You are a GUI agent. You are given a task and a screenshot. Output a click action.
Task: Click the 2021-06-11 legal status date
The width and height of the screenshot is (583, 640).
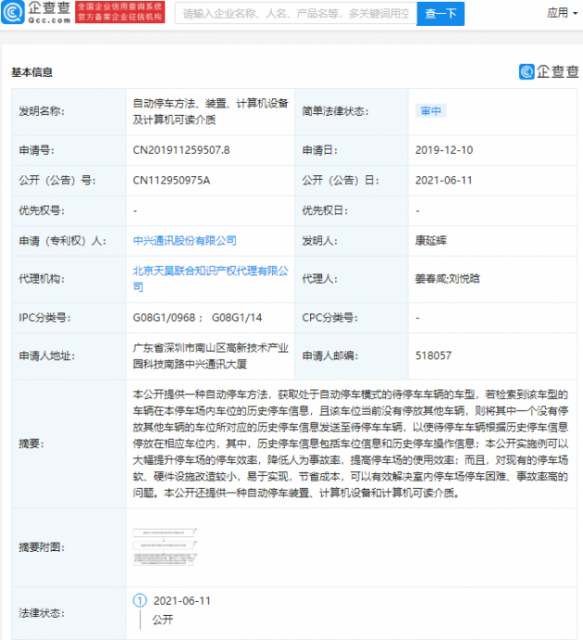[x=182, y=601]
